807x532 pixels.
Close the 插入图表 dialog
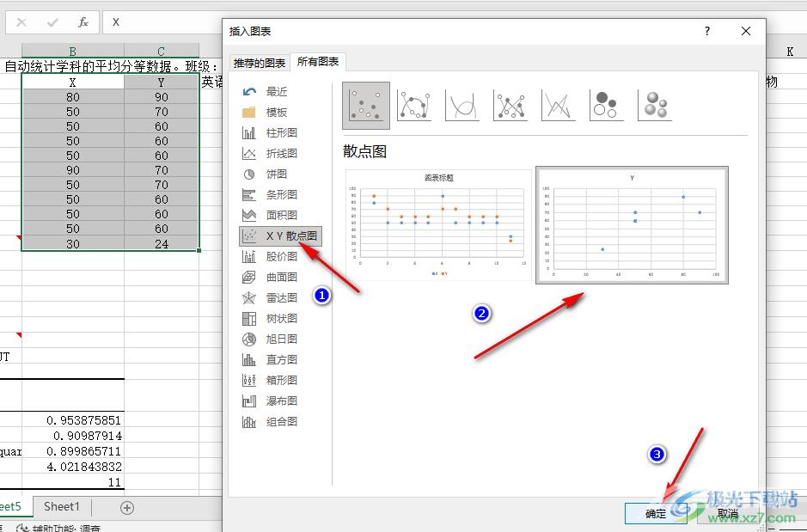pos(746,32)
